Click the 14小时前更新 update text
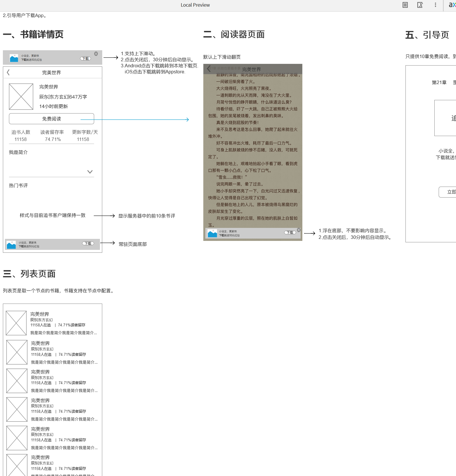 53,106
